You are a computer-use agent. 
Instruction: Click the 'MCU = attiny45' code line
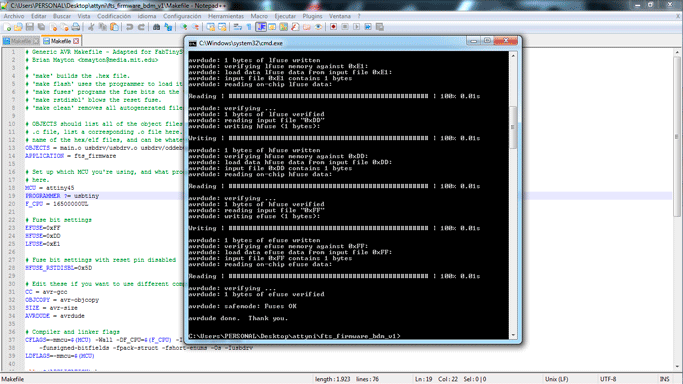[x=49, y=188]
